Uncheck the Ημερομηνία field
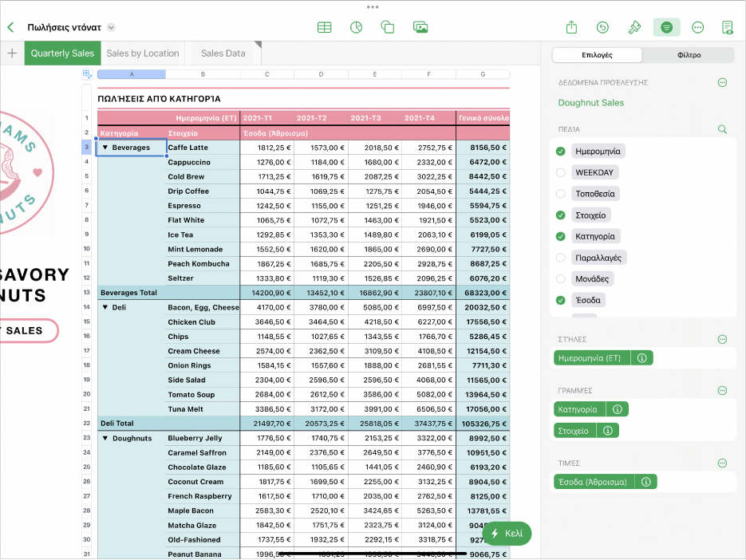 click(560, 151)
